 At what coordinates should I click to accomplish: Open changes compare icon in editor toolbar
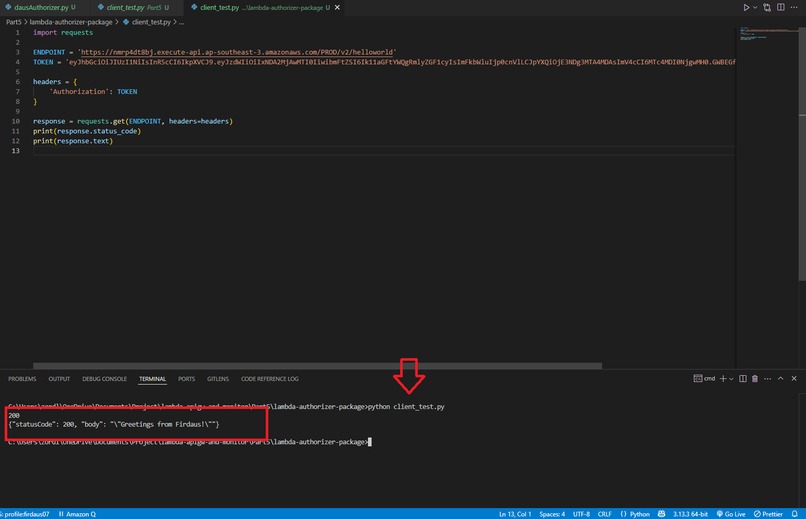tap(767, 7)
